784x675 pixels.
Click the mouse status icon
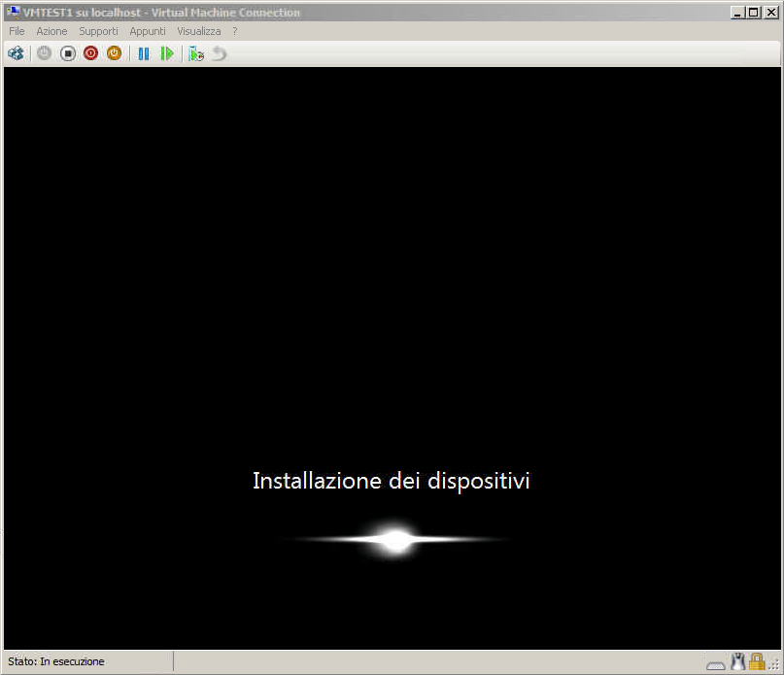(737, 661)
